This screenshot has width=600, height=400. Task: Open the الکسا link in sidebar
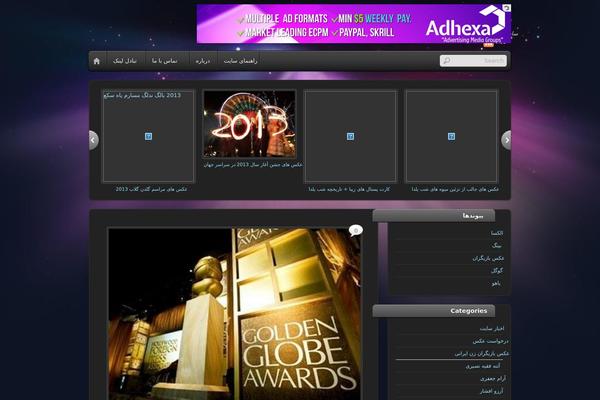coord(497,233)
